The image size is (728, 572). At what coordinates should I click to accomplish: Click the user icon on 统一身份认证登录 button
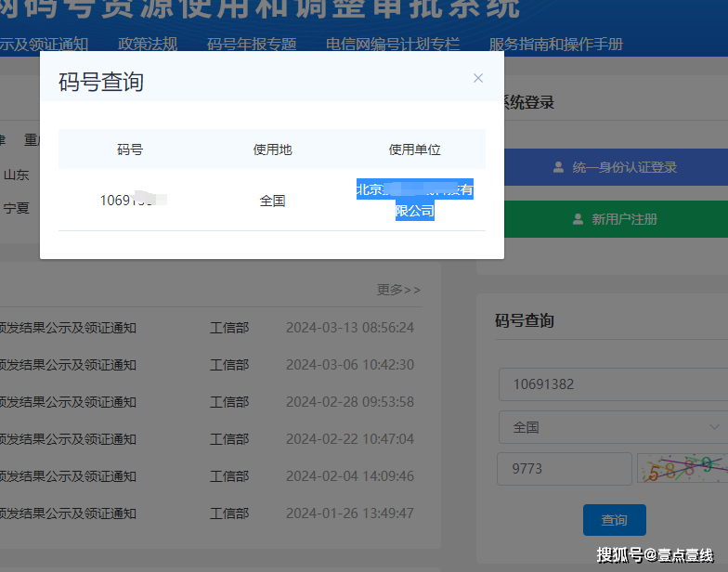pyautogui.click(x=559, y=167)
